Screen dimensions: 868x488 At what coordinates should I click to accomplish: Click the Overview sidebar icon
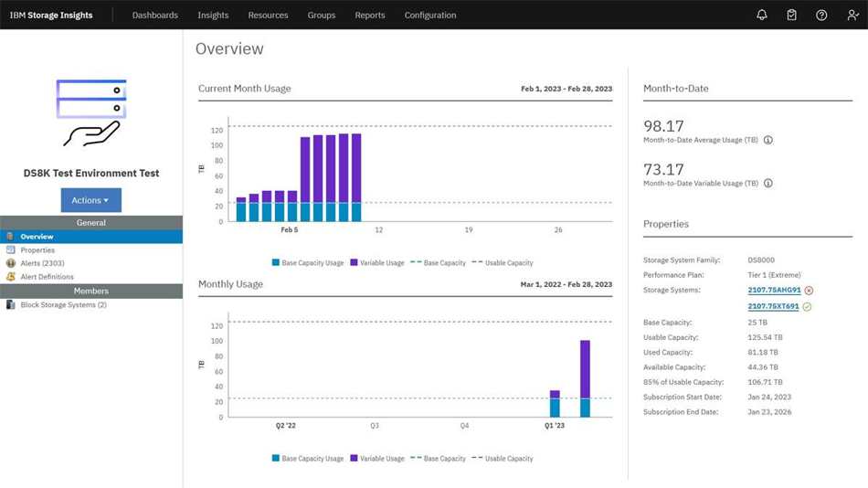click(x=10, y=237)
